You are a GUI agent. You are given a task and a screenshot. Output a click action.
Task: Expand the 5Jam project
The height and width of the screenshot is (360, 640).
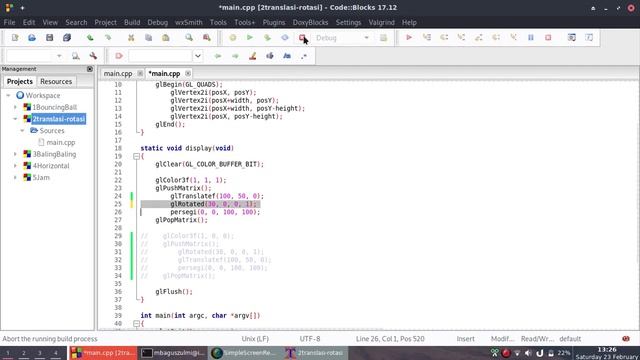coord(16,178)
